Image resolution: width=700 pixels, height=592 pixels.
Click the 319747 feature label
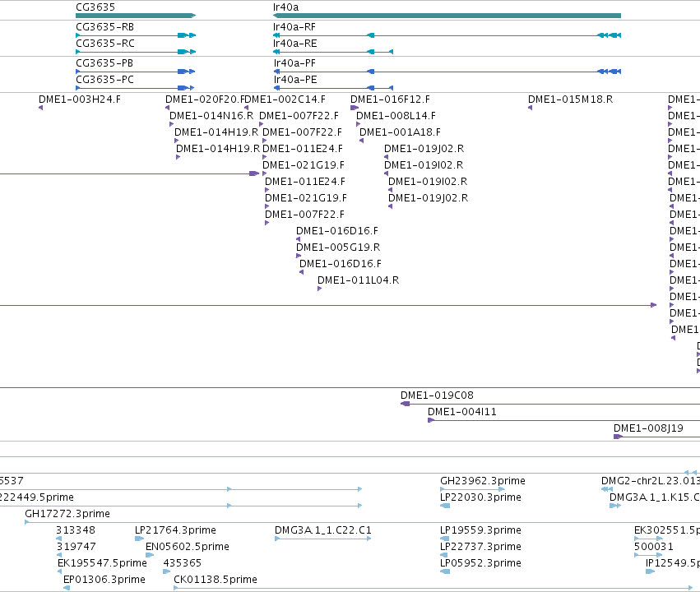tap(76, 547)
